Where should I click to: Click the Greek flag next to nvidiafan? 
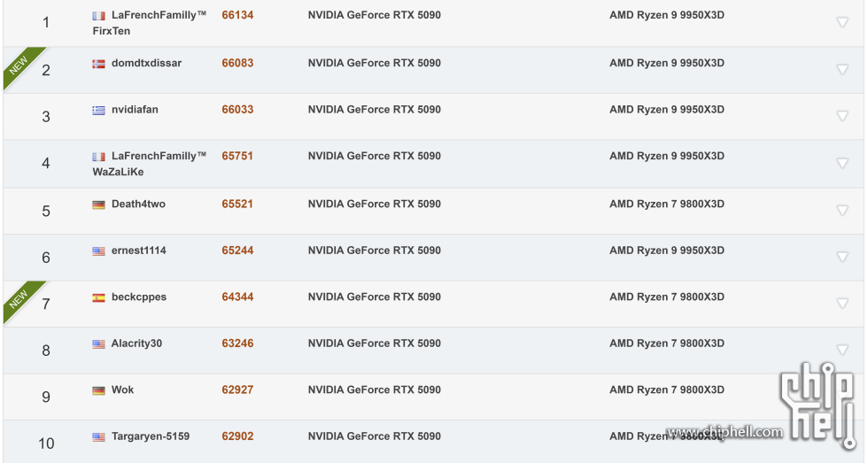click(x=98, y=110)
